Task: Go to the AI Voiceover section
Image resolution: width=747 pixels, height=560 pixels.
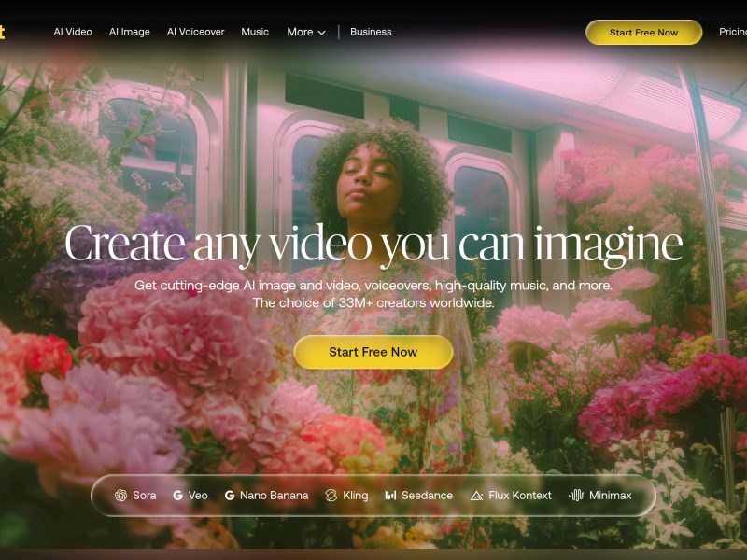Action: coord(195,32)
